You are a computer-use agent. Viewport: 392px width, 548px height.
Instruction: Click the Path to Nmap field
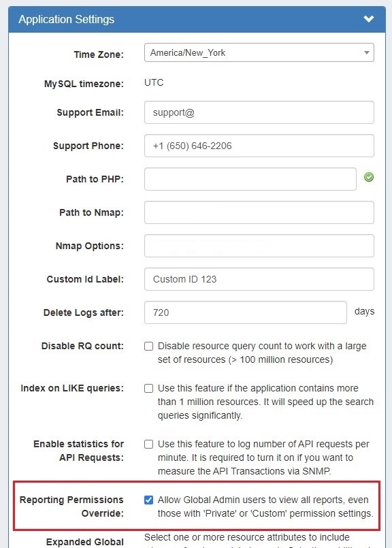point(259,212)
